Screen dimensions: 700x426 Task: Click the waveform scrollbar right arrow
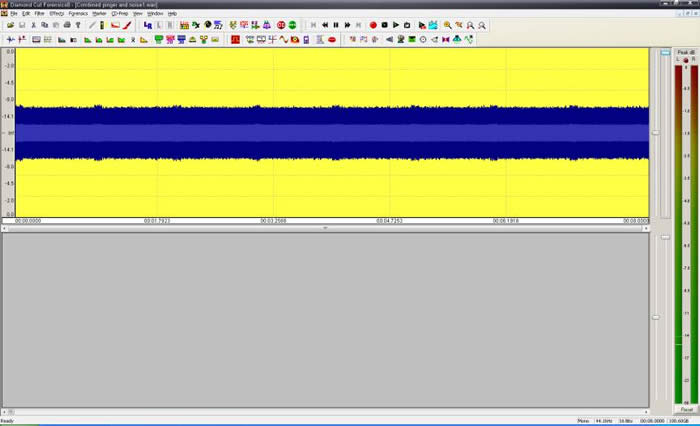point(646,228)
